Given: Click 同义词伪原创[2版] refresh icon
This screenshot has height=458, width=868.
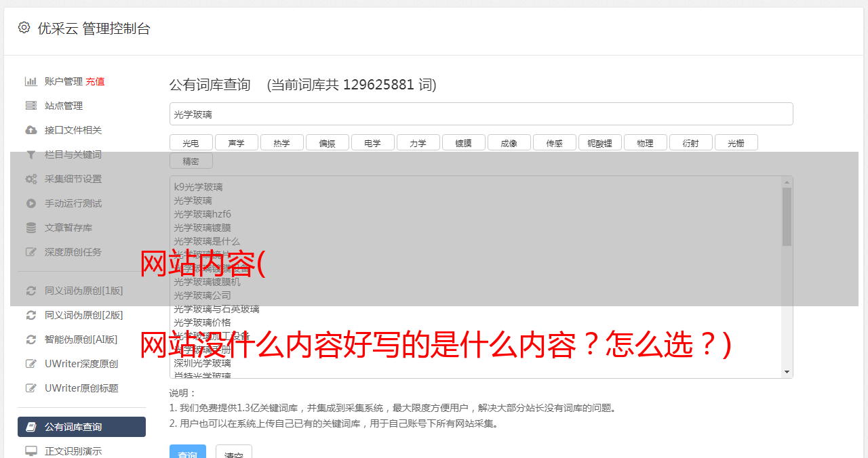Looking at the screenshot, I should [31, 315].
